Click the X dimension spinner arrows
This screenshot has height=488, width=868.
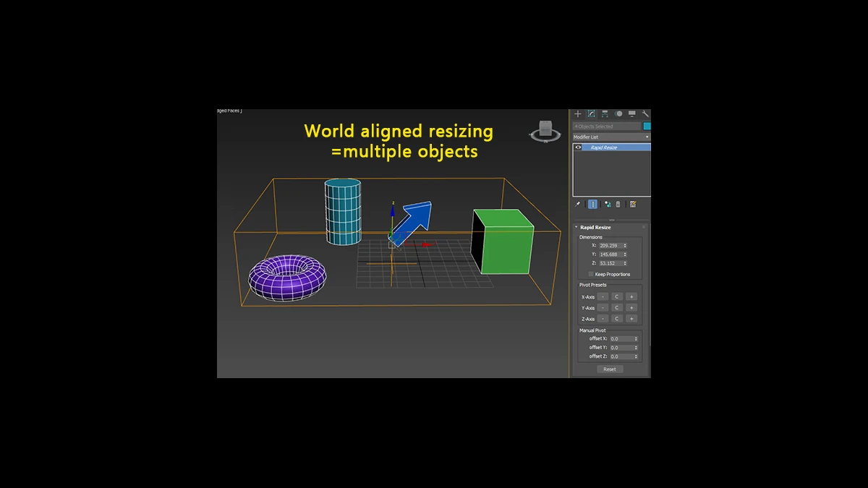tap(625, 246)
